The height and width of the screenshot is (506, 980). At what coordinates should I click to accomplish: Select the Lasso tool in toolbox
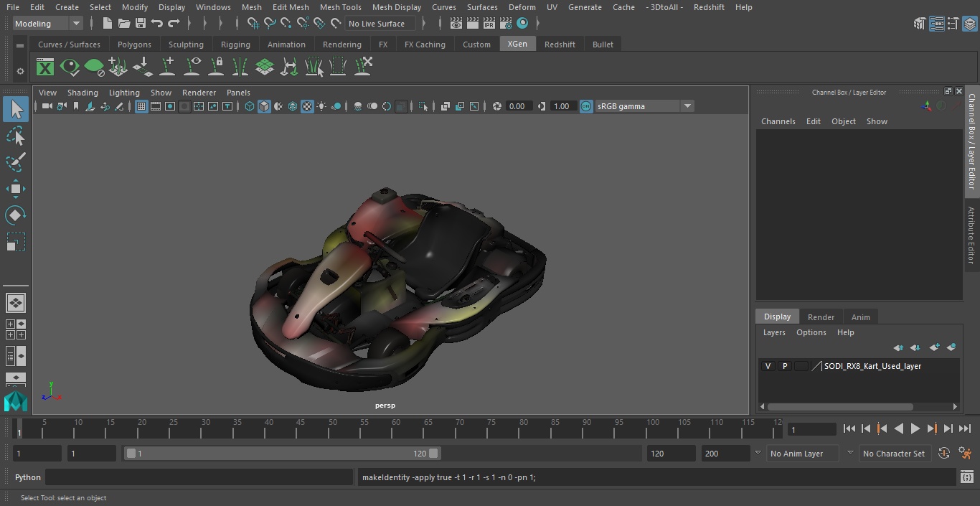tap(15, 136)
